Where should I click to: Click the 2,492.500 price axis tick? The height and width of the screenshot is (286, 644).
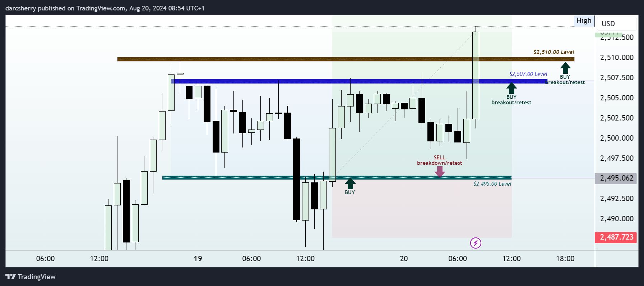616,199
